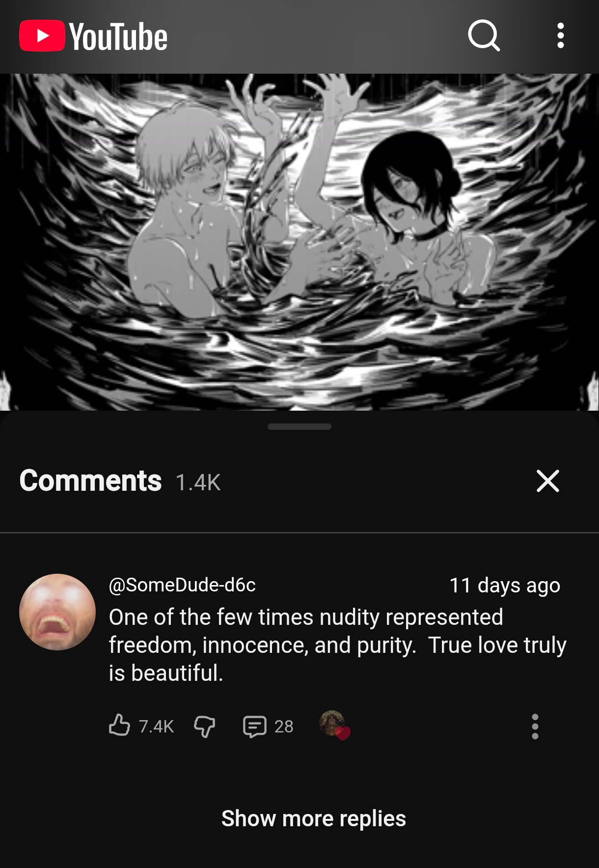This screenshot has height=868, width=599.
Task: Expand replies with Show more replies
Action: (314, 818)
